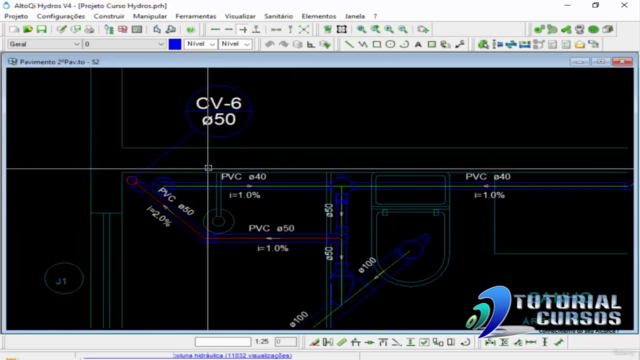The height and width of the screenshot is (360, 640).
Task: Click the first zoom magnifier icon
Action: (361, 29)
